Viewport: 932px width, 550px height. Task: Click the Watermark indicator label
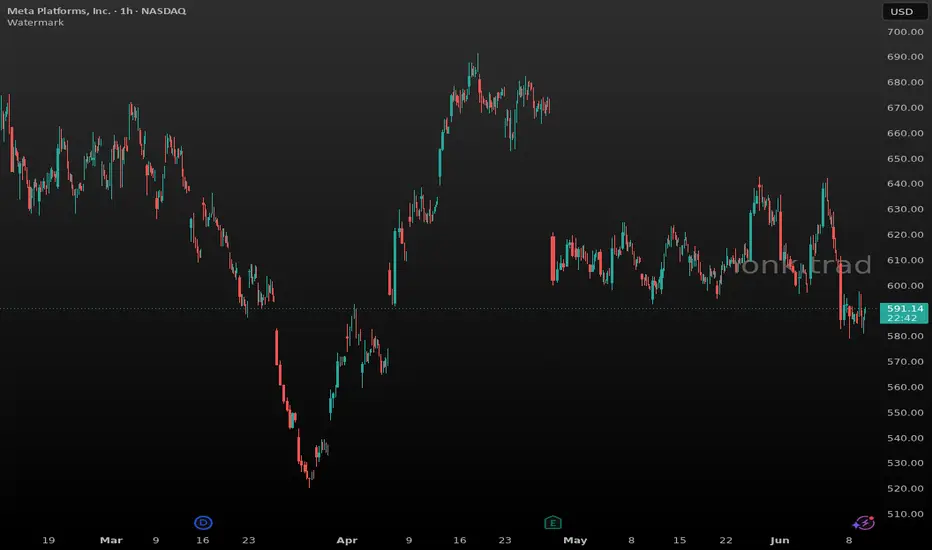click(36, 23)
